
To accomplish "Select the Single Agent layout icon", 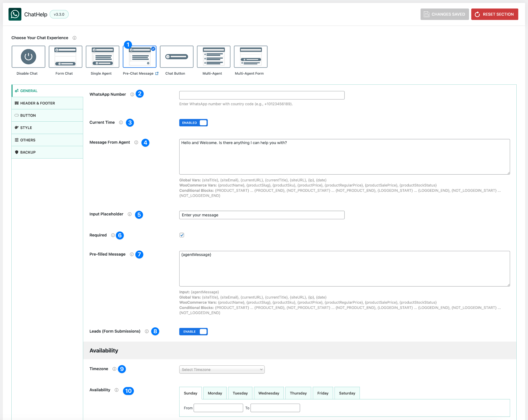I will pyautogui.click(x=102, y=57).
